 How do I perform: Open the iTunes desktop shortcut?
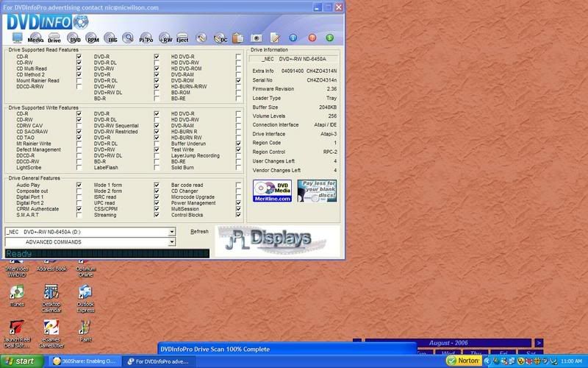(17, 296)
